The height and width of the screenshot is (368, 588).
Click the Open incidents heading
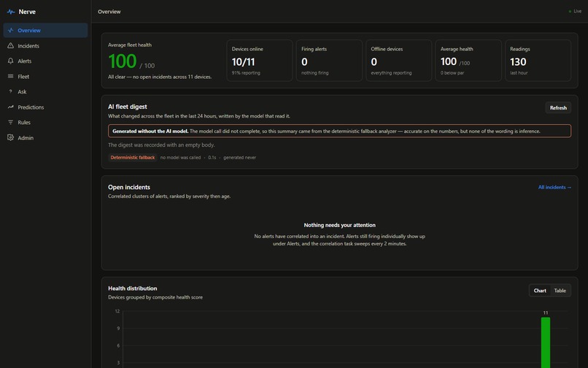pos(129,187)
